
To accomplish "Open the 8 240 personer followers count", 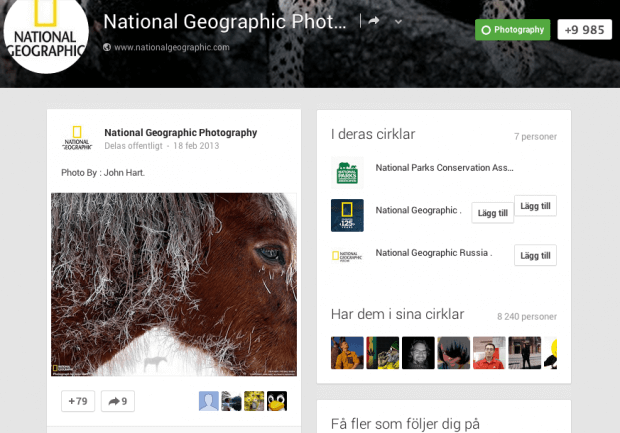I will tap(527, 317).
